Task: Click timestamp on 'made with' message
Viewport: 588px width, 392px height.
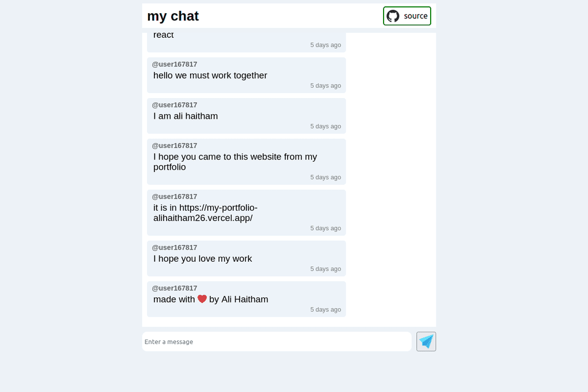Action: (x=326, y=309)
